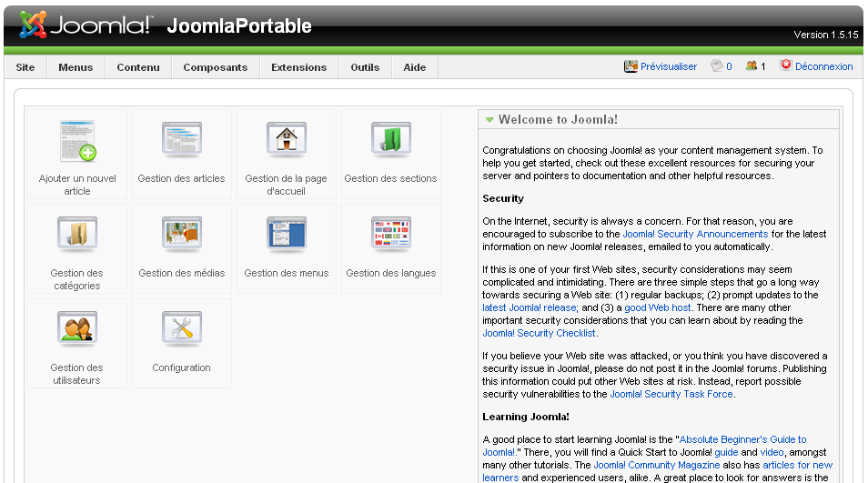Click the Learning Joomla! heading
868x483 pixels.
(526, 417)
